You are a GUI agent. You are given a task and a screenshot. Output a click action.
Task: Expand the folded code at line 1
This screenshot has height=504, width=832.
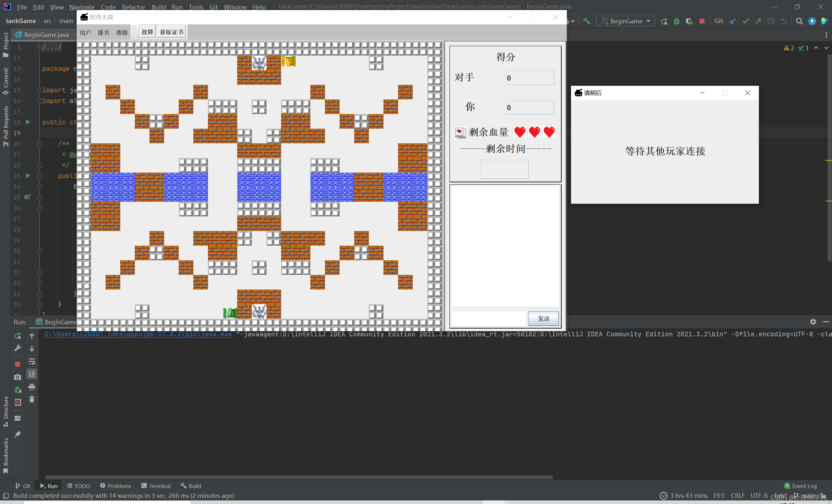(40, 47)
